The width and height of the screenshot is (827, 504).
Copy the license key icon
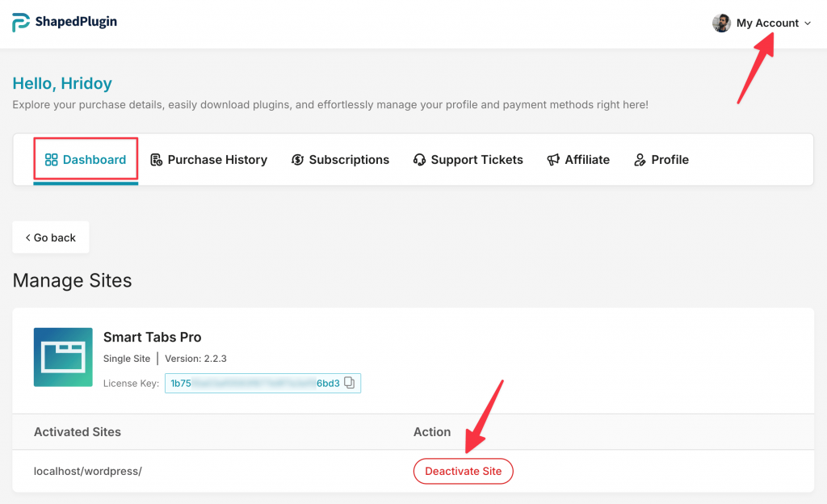(x=349, y=383)
